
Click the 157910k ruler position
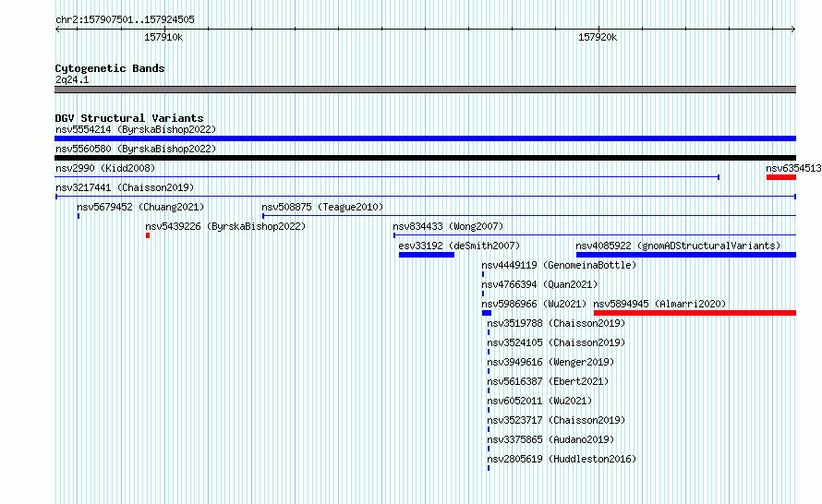163,37
